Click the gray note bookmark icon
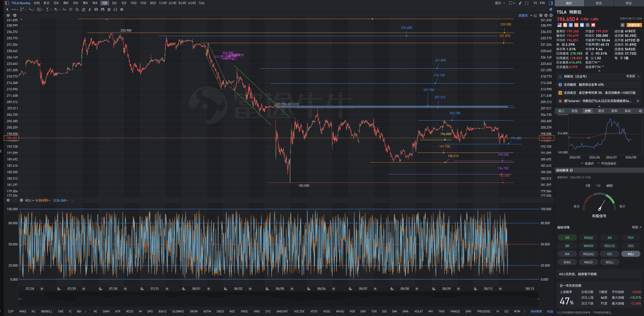This screenshot has height=316, width=644. point(588,25)
